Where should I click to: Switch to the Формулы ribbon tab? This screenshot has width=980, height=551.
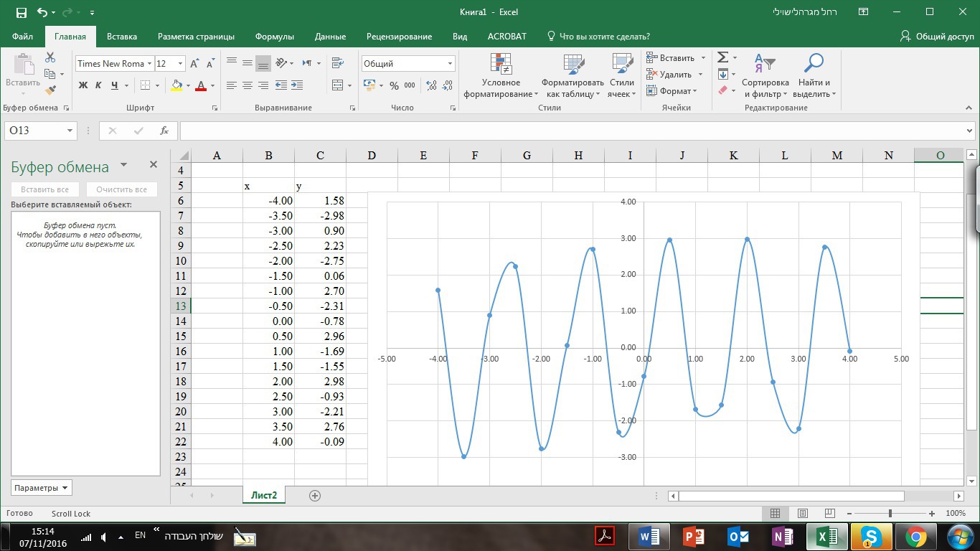tap(274, 37)
